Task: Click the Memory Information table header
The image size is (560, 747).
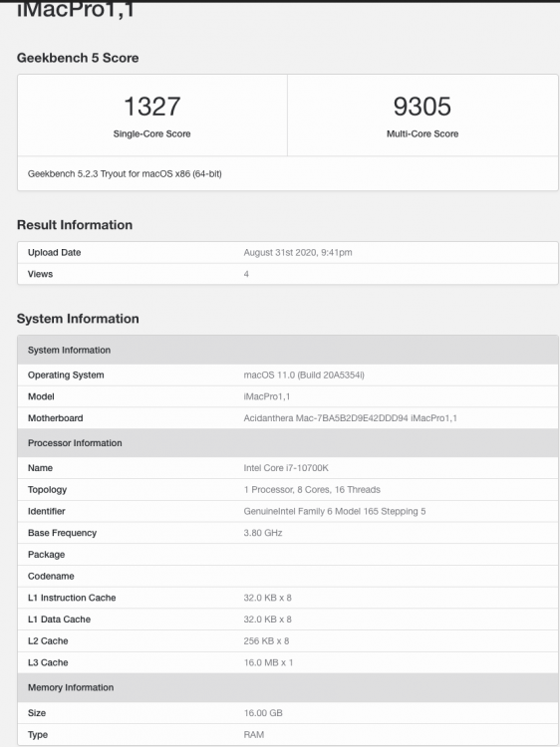Action: click(x=288, y=687)
